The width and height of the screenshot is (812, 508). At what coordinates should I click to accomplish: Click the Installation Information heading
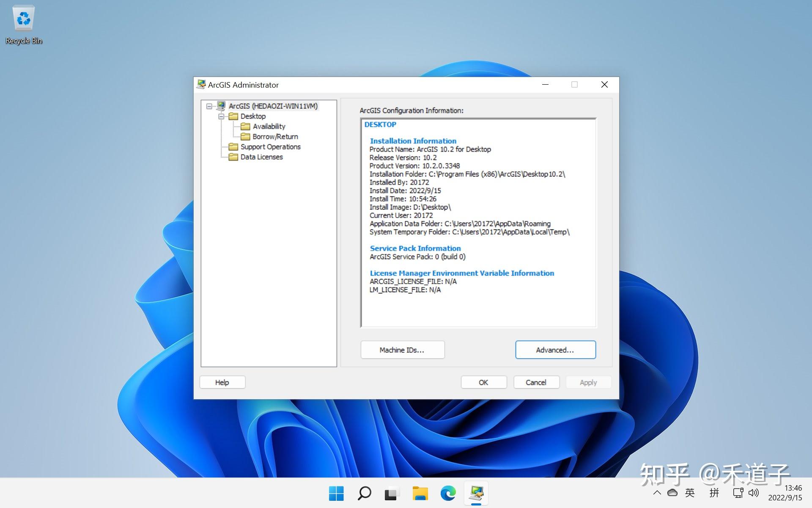click(x=413, y=141)
